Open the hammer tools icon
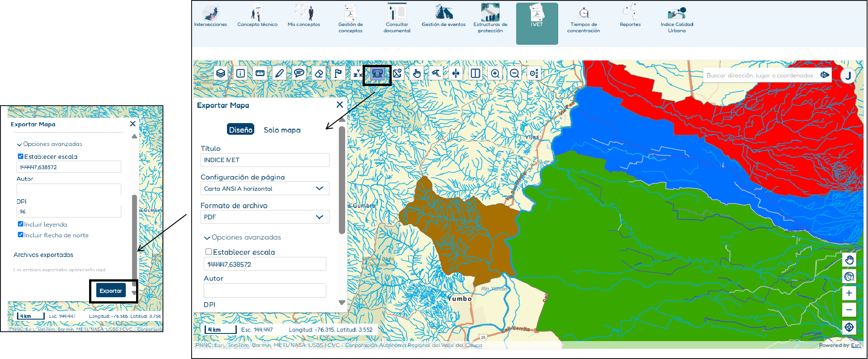This screenshot has height=359, width=868. (x=436, y=73)
